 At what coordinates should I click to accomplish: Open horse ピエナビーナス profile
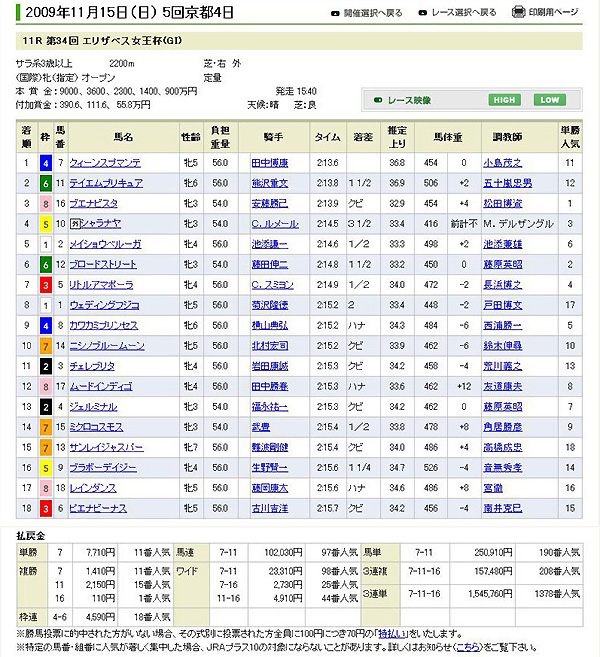(101, 507)
